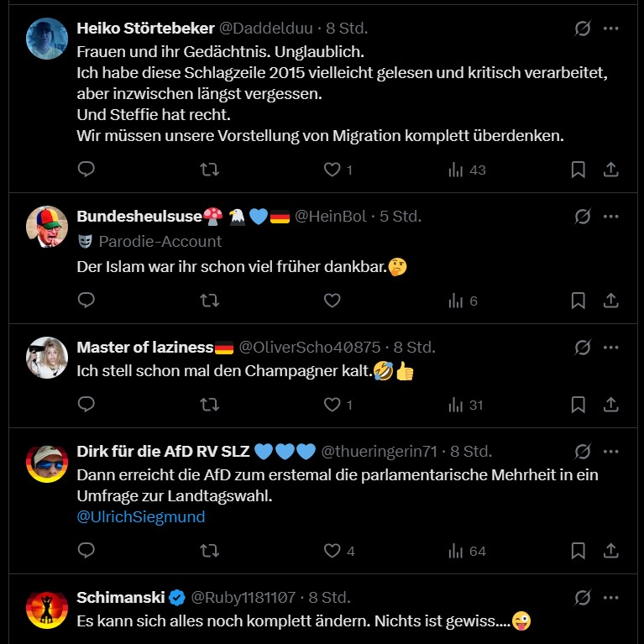644x644 pixels.
Task: Click Master of laziness's avatar picture
Action: 47,358
